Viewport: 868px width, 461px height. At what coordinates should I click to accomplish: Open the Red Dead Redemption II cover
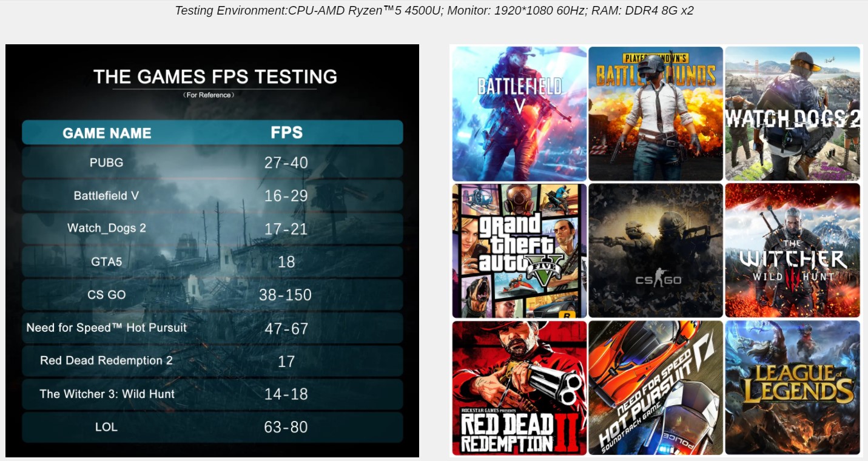tap(519, 388)
